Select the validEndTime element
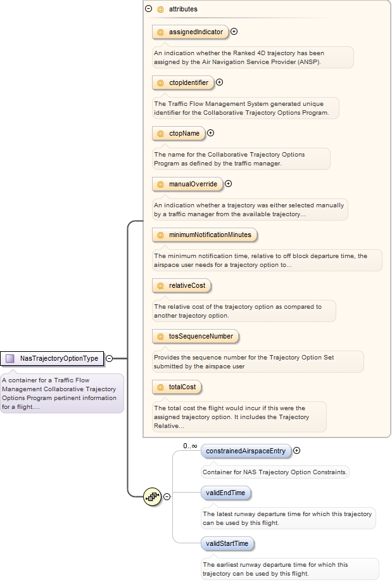392x582 pixels. [x=227, y=493]
